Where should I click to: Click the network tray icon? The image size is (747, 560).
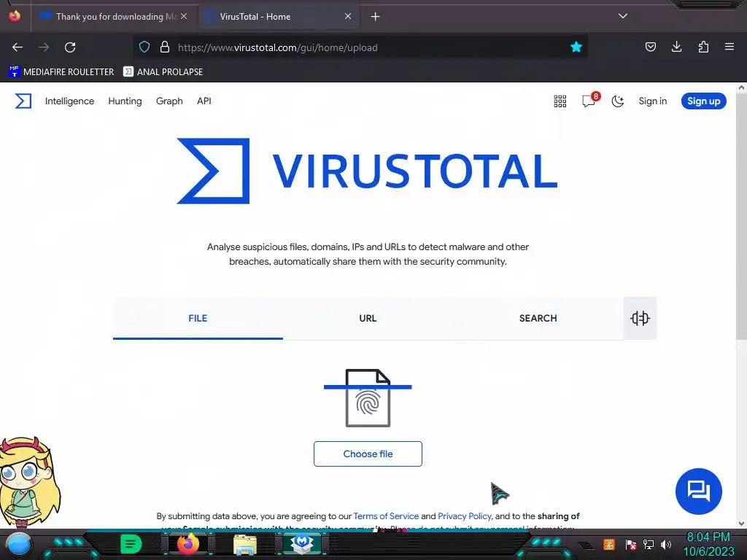[649, 544]
